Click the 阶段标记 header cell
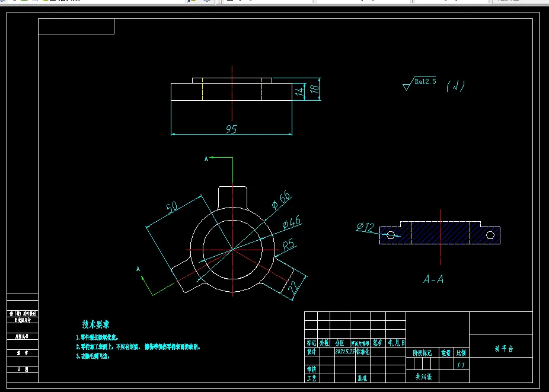549x392 pixels. (422, 353)
